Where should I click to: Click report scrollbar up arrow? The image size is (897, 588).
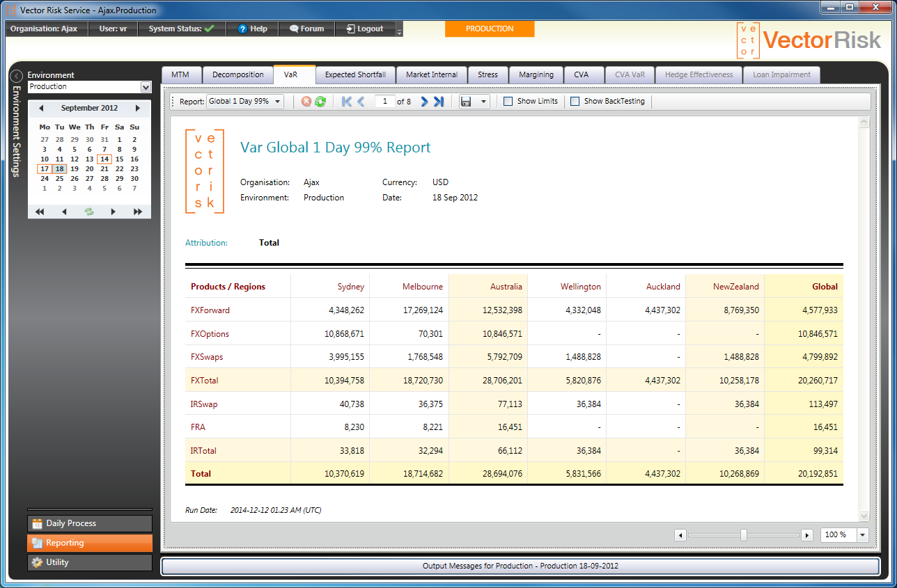(864, 122)
